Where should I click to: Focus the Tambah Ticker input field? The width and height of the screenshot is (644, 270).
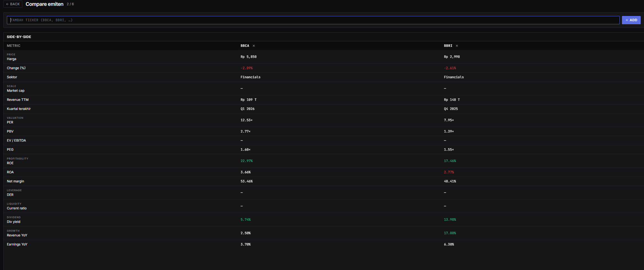(313, 20)
